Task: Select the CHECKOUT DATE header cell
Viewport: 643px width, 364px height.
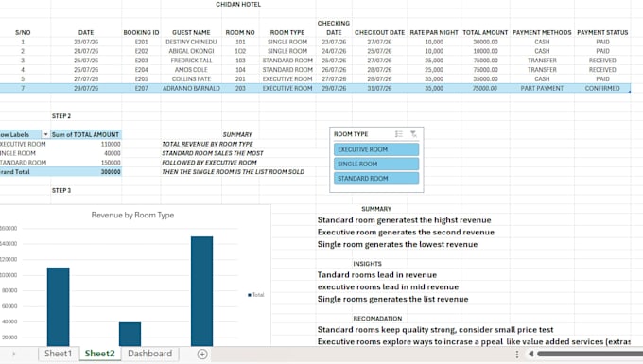Action: pos(379,32)
